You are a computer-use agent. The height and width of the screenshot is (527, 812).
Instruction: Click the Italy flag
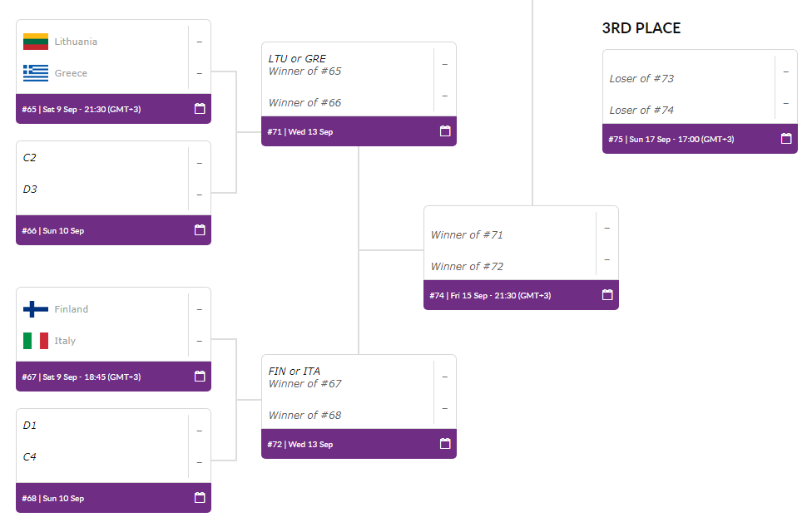click(36, 341)
